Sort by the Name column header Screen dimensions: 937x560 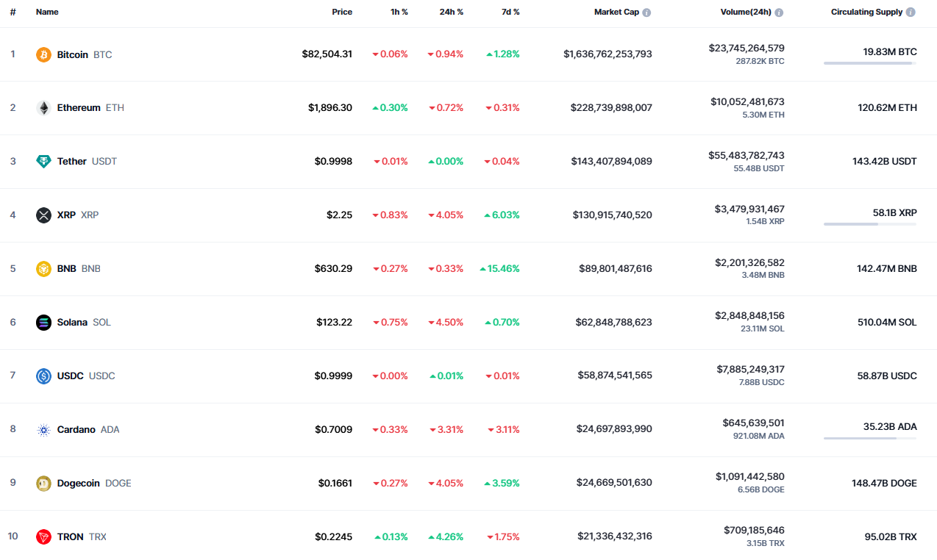point(47,12)
